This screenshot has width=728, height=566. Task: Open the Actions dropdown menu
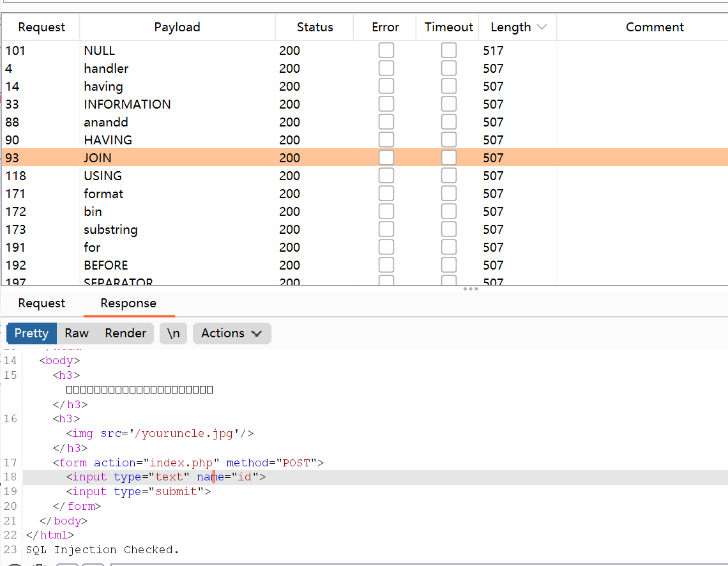(x=231, y=333)
